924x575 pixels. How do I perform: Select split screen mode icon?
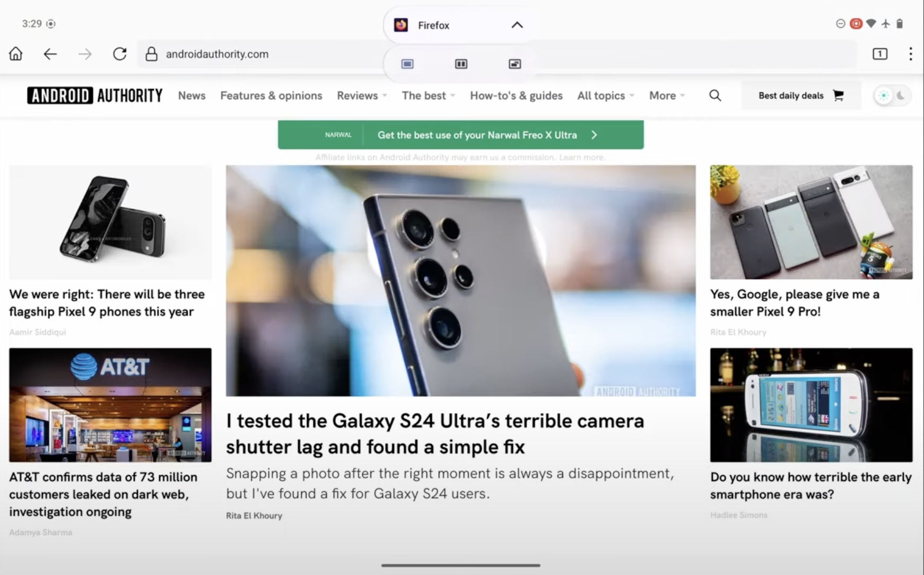click(461, 64)
